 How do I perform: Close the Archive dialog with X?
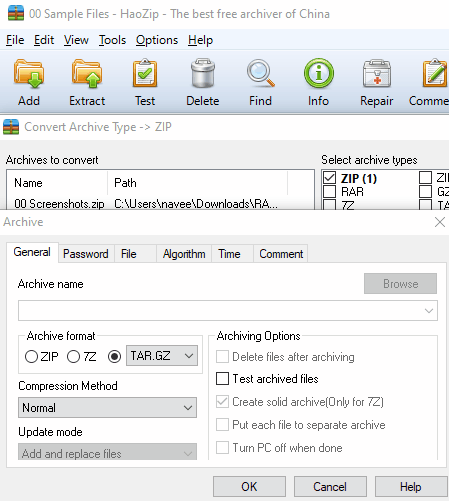440,222
